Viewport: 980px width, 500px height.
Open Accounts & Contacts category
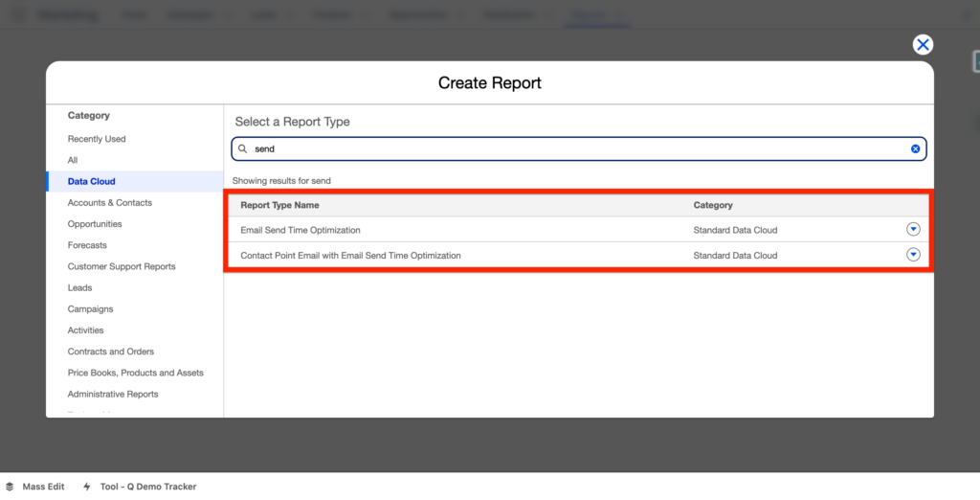pos(110,203)
